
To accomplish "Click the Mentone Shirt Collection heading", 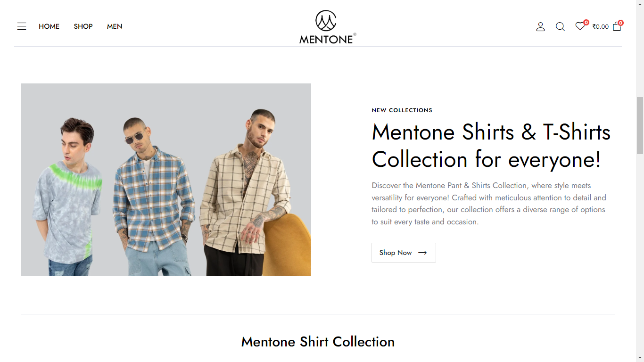I will 318,342.
